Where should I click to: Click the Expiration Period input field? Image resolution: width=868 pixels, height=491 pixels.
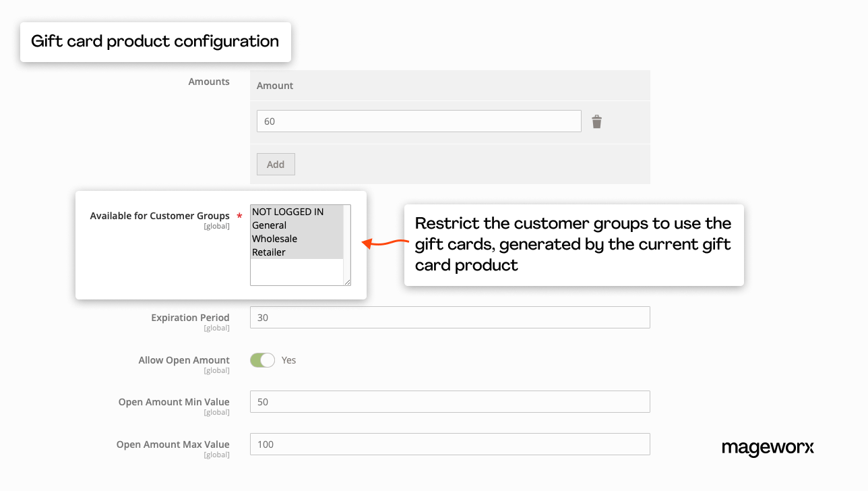tap(449, 318)
